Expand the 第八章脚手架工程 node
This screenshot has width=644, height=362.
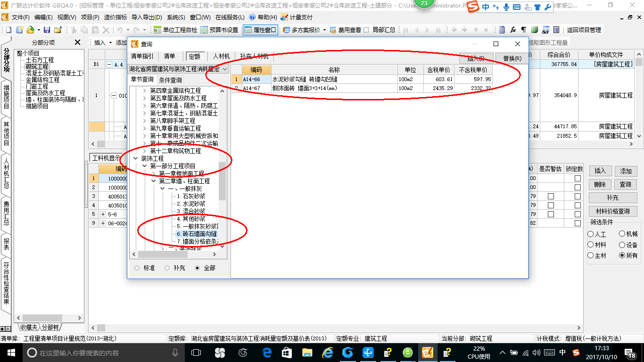point(145,121)
